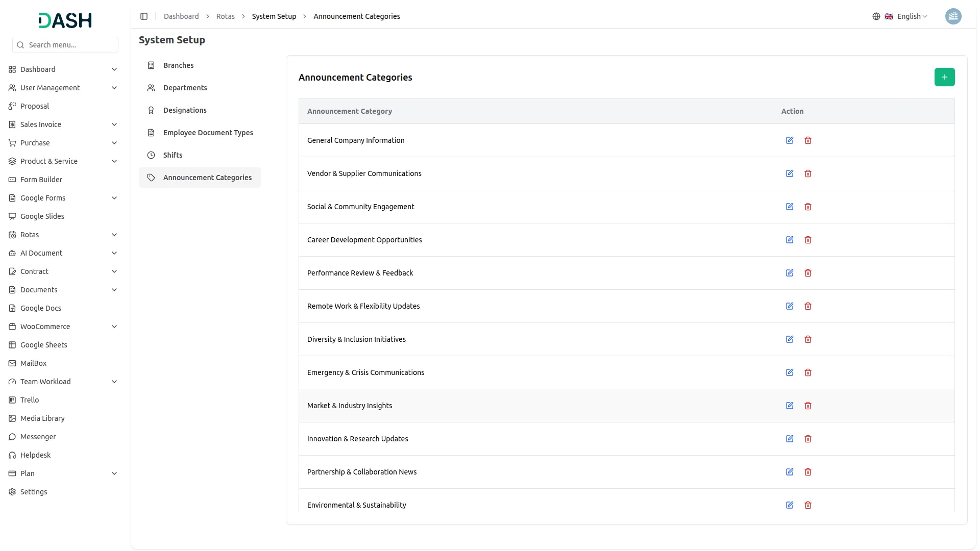Open Helpdesk from the sidebar

35,455
